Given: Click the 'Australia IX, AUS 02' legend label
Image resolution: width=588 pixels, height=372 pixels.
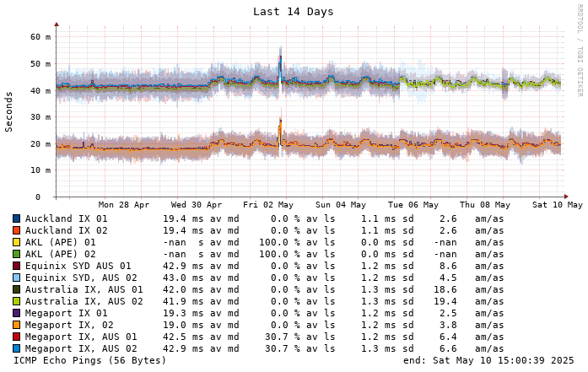Looking at the screenshot, I should 84,301.
